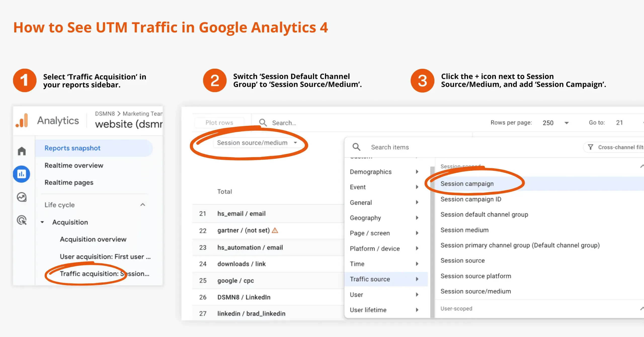This screenshot has width=644, height=337.
Task: Click the search magnifier next to Search...
Action: click(x=263, y=123)
